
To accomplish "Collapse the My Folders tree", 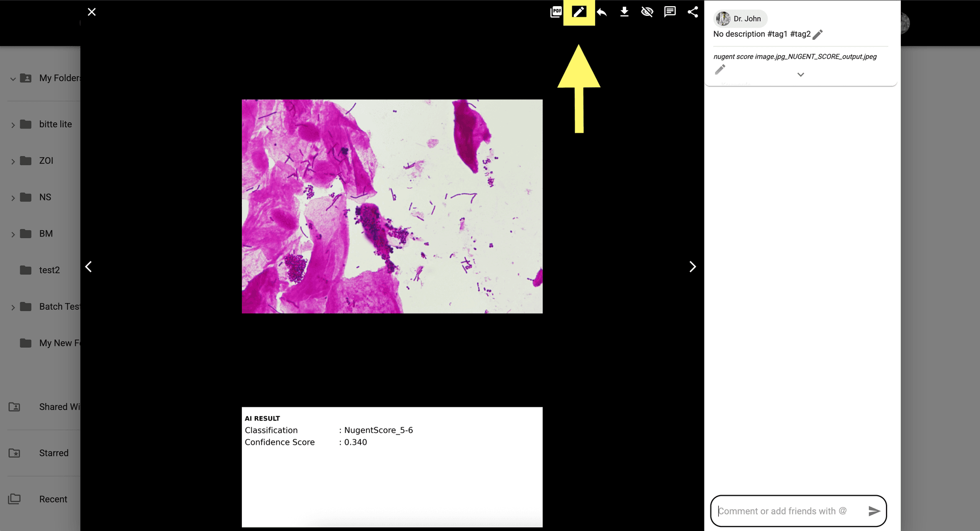I will click(x=13, y=79).
